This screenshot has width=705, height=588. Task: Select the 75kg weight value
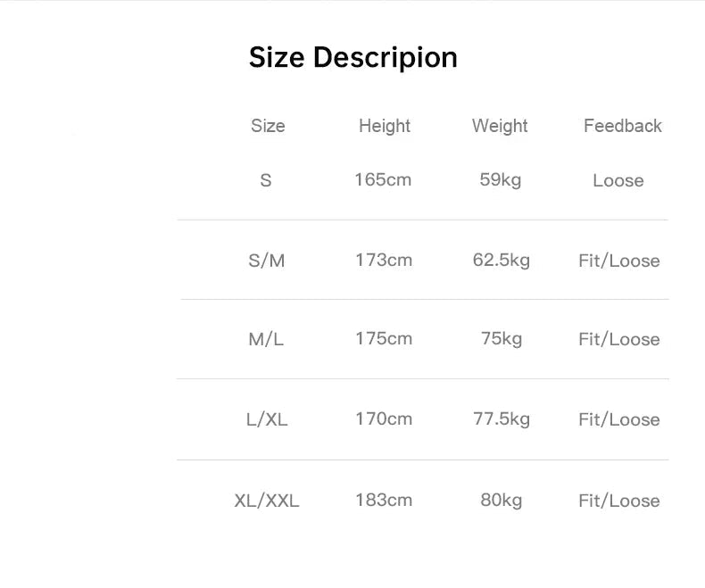tap(501, 338)
